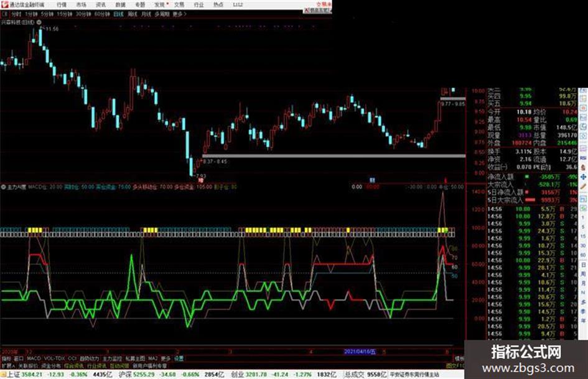
Task: Open the 市场 menu
Action: click(81, 4)
